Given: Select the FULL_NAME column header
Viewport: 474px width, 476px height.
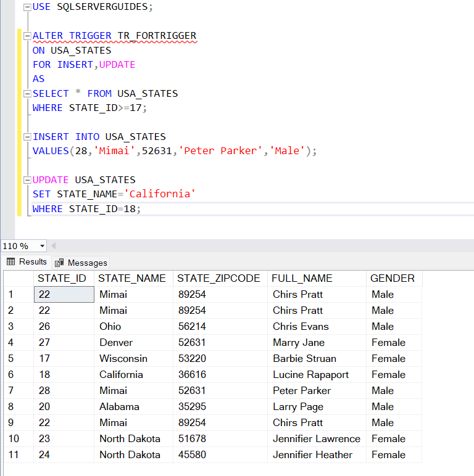Looking at the screenshot, I should [x=317, y=278].
